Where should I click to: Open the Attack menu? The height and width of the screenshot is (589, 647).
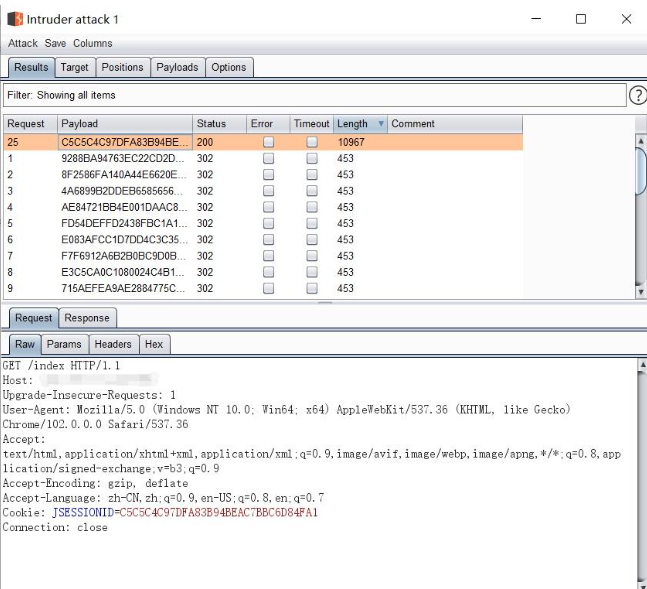pyautogui.click(x=23, y=43)
